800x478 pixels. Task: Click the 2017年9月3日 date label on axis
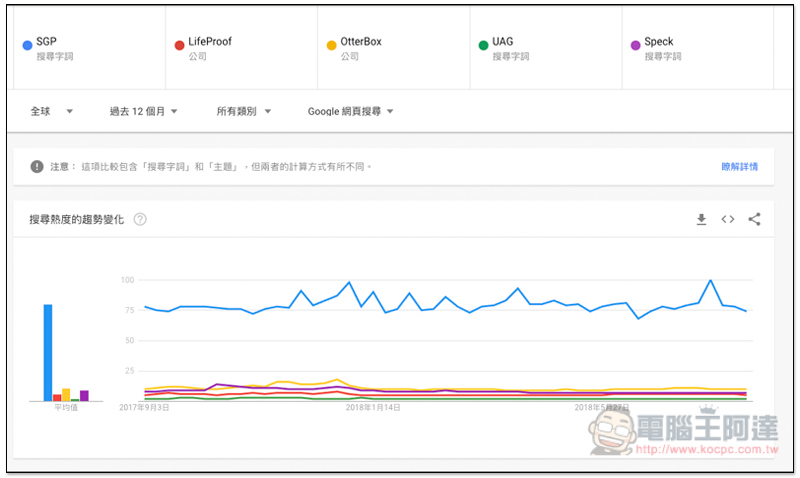(x=144, y=408)
